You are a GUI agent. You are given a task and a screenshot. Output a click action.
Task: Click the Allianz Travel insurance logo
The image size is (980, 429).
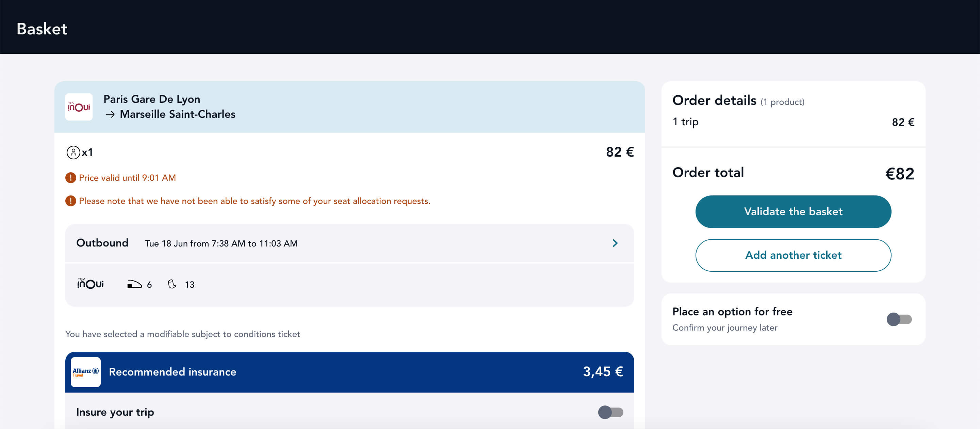86,372
